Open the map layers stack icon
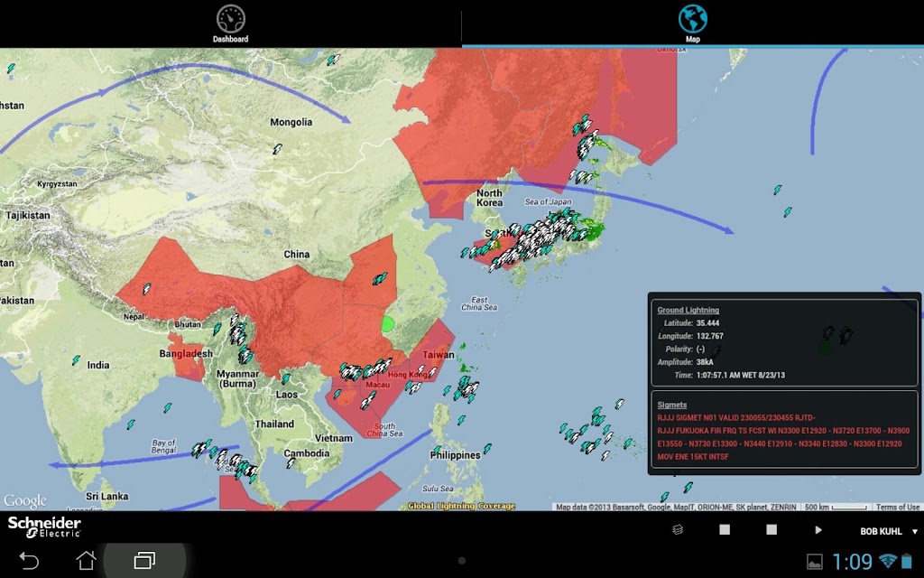This screenshot has height=578, width=924. coord(678,529)
